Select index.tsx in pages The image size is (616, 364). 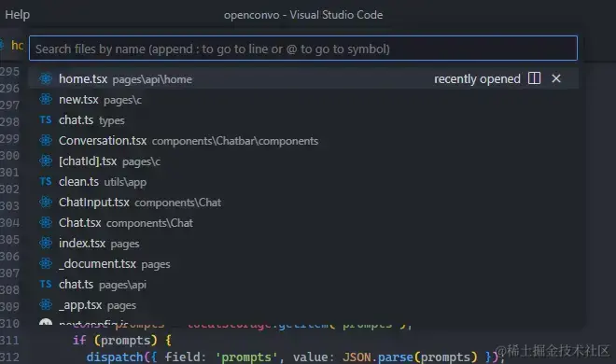coord(303,243)
